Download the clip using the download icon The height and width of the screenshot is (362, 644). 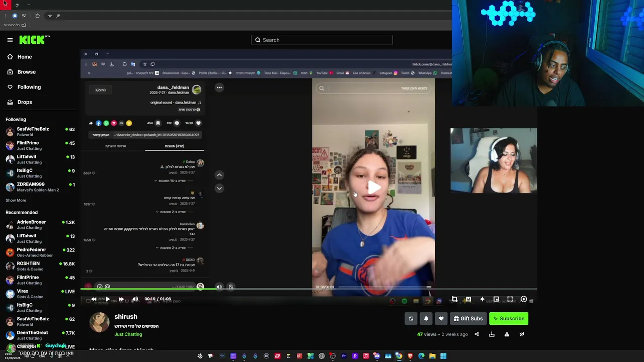coord(492,334)
